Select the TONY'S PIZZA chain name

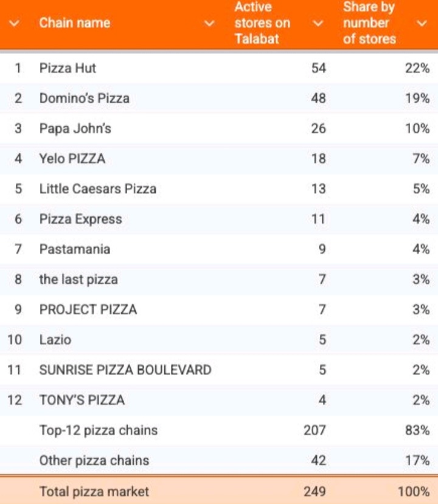click(x=82, y=400)
